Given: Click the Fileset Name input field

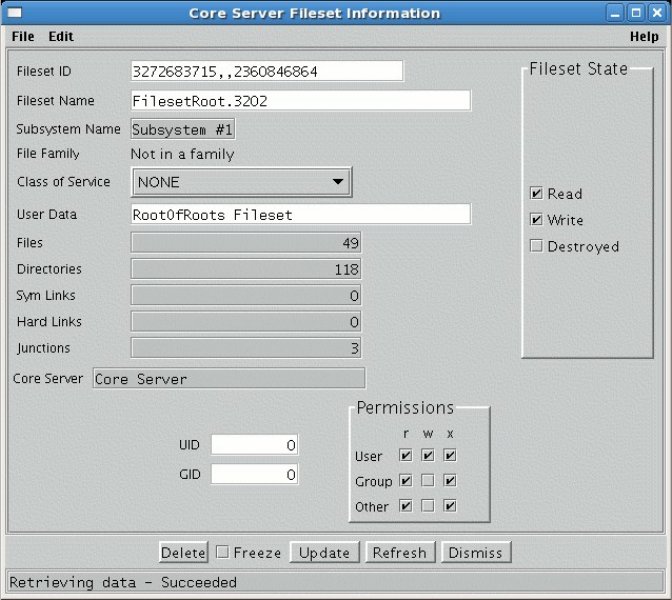Looking at the screenshot, I should [x=301, y=101].
